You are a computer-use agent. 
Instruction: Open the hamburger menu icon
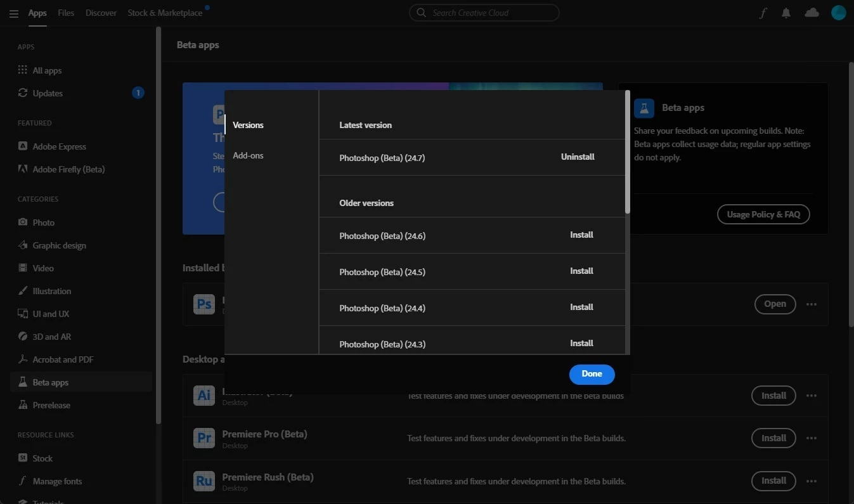[14, 13]
